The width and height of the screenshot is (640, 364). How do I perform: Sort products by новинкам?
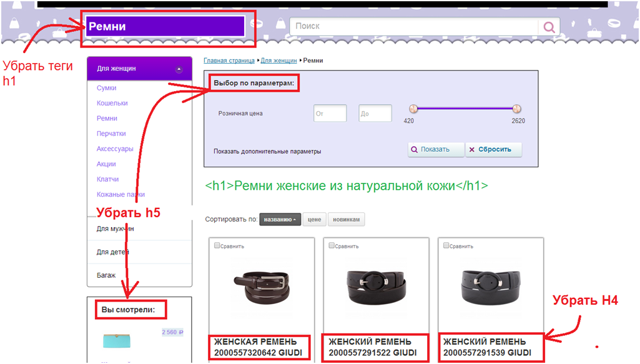[x=347, y=220]
